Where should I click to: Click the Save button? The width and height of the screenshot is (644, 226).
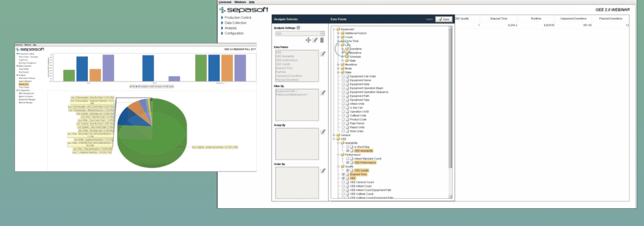[444, 19]
